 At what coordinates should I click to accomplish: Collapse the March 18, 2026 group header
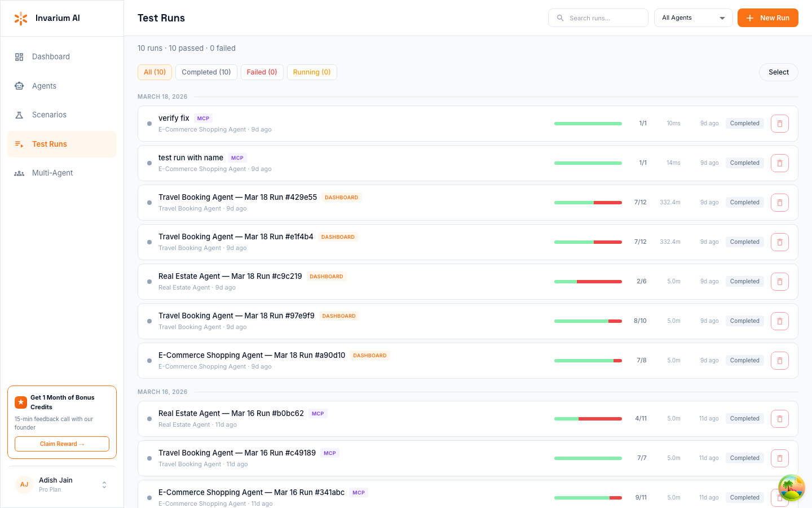162,97
